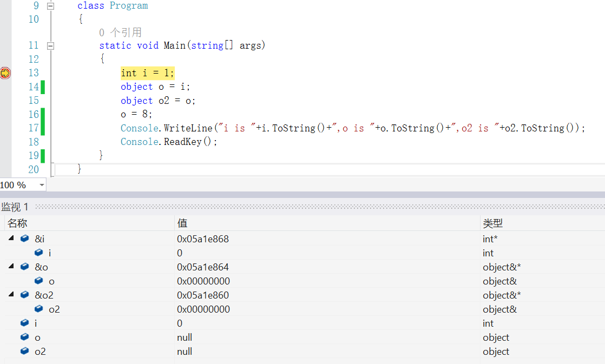This screenshot has width=605, height=364.
Task: Collapse the Main method code block
Action: 50,46
